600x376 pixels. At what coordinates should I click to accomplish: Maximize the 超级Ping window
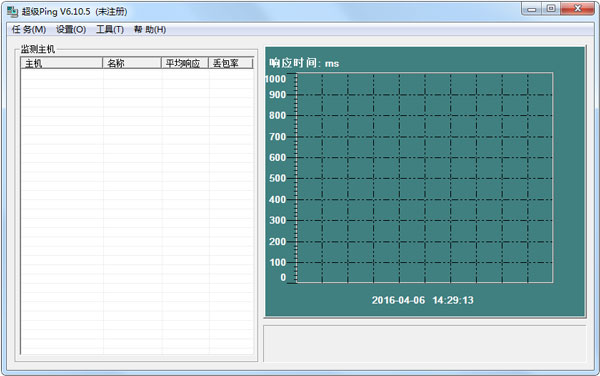coord(551,9)
